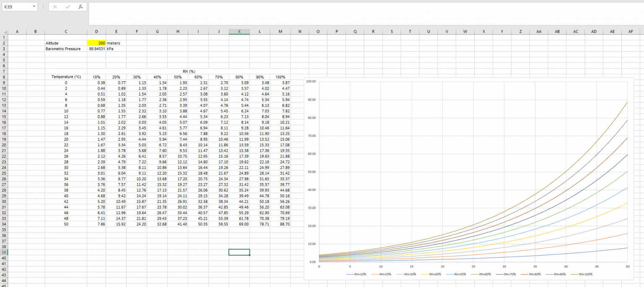This screenshot has width=644, height=287.
Task: Select the cell with value 0.38
Action: coord(96,83)
